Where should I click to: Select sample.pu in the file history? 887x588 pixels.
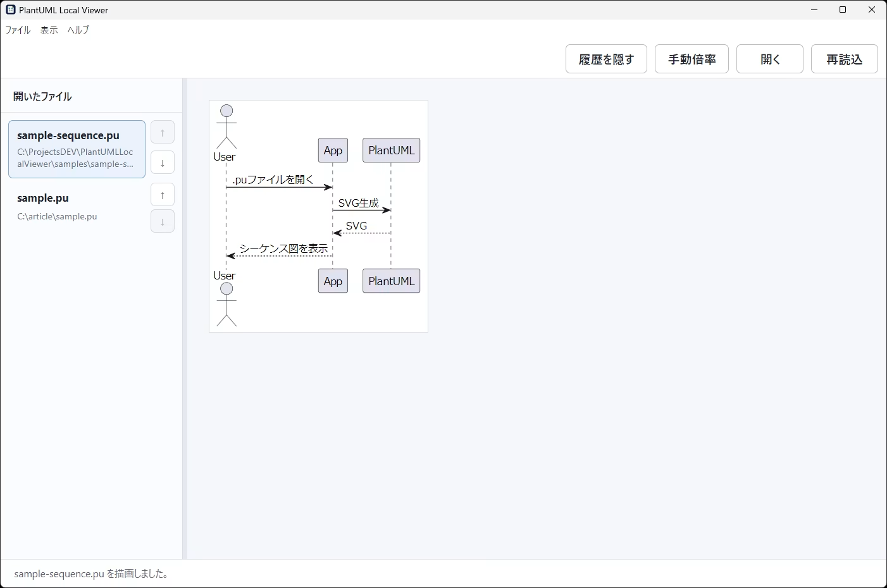coord(77,207)
